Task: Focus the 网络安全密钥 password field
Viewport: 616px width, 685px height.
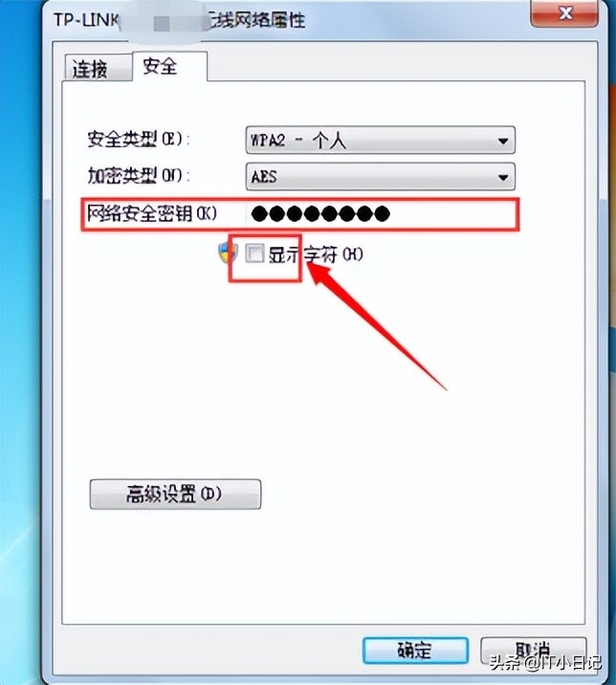Action: pos(380,214)
